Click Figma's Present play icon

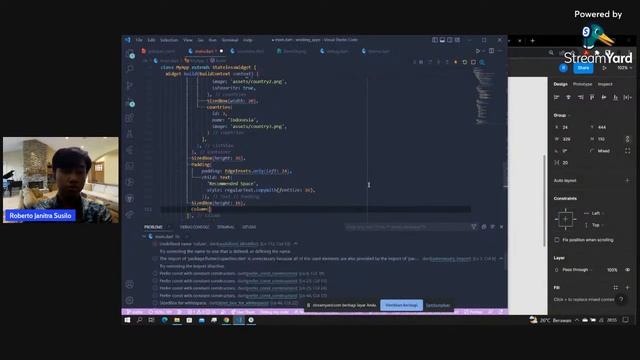click(604, 68)
